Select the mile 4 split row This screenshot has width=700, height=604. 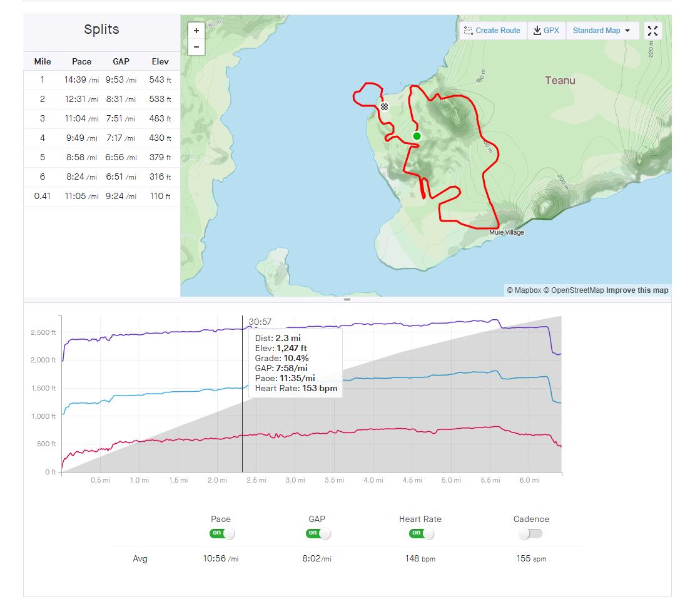pos(101,138)
